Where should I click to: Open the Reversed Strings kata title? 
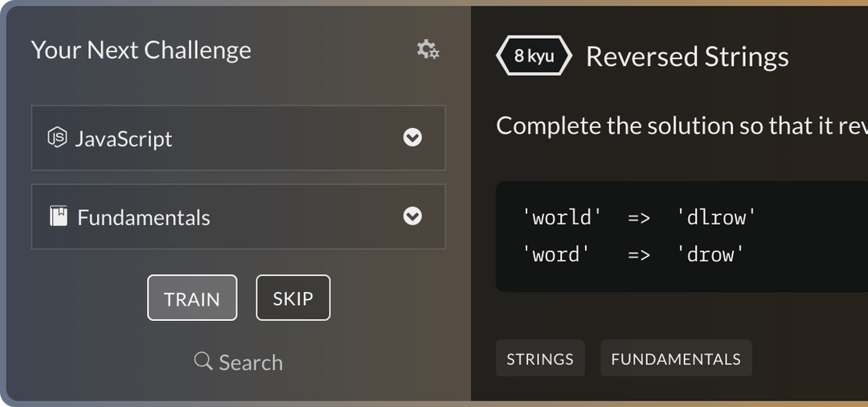(x=687, y=57)
